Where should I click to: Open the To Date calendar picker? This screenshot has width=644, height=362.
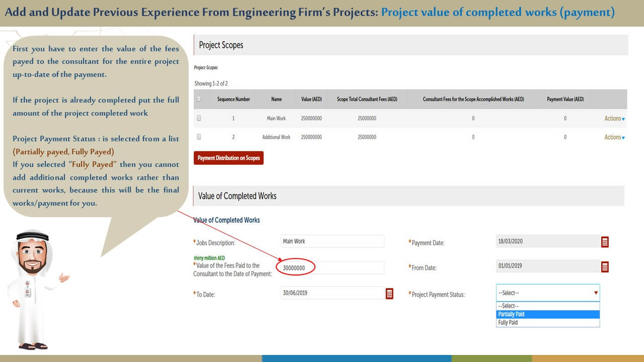389,294
